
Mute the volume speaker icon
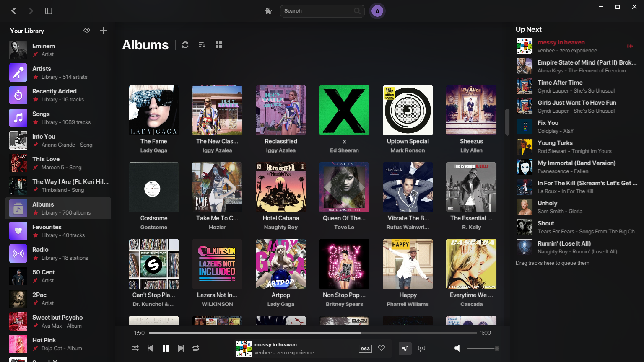[x=457, y=348]
